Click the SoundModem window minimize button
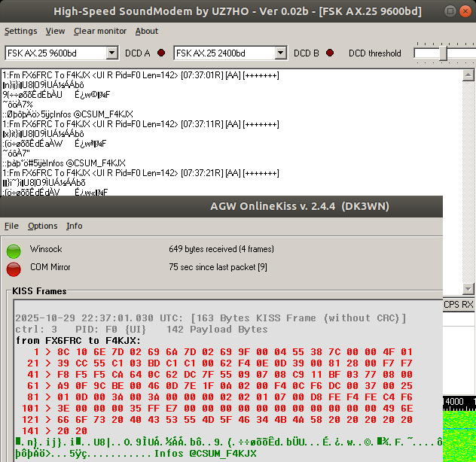 [x=450, y=12]
